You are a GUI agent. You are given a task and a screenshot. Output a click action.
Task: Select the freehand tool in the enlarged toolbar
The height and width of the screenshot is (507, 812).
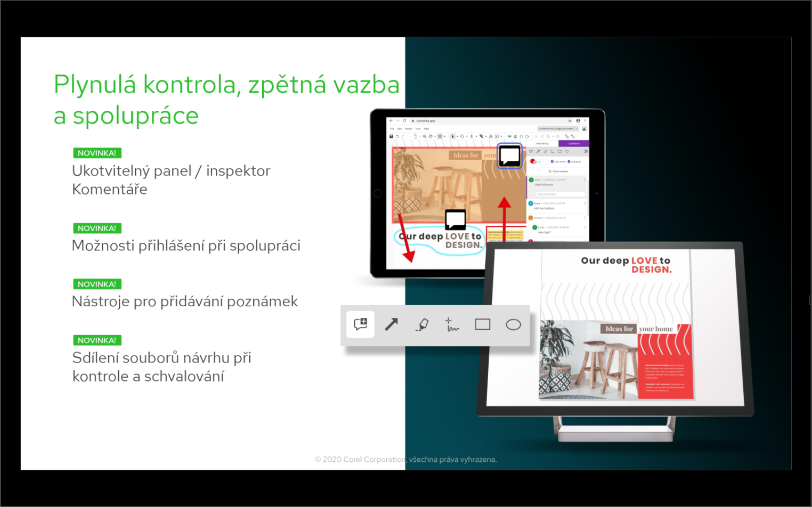tap(452, 325)
